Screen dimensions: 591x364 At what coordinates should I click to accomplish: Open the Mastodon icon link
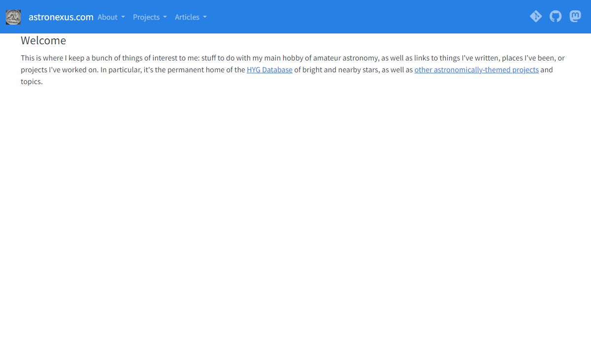pos(575,17)
